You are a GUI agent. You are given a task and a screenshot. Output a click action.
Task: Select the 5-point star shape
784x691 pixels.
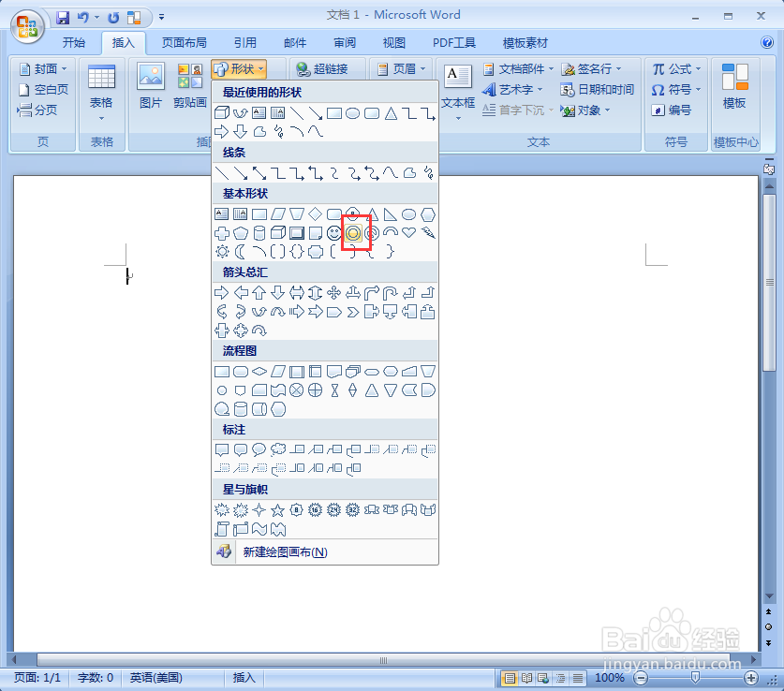coord(278,510)
